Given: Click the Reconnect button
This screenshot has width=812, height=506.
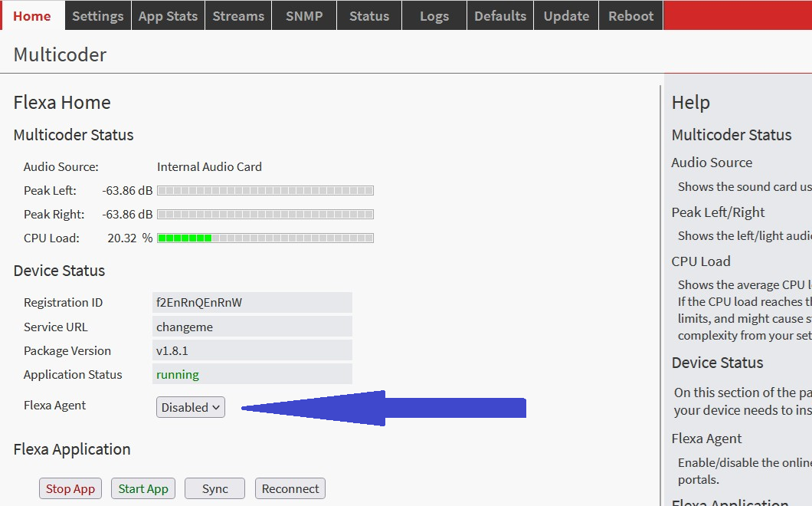Looking at the screenshot, I should click(290, 488).
